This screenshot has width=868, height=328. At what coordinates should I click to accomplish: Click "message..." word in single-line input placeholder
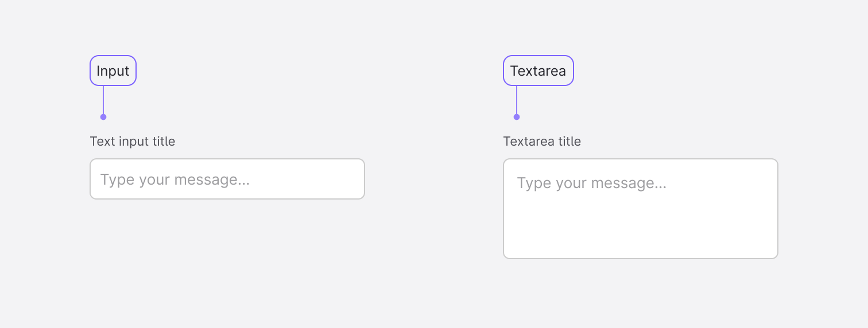click(x=211, y=179)
